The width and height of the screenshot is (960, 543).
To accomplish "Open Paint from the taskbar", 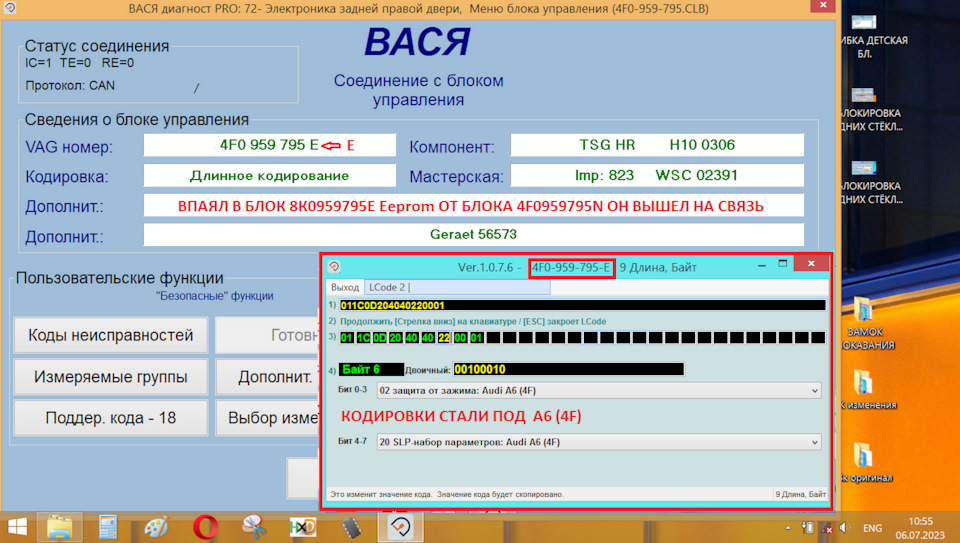I will coord(156,527).
